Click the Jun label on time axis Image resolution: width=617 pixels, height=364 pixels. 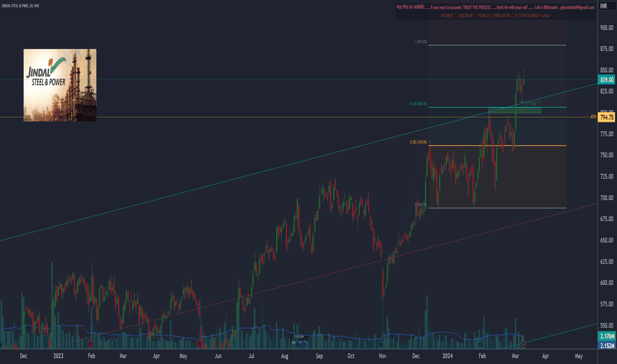pos(218,356)
